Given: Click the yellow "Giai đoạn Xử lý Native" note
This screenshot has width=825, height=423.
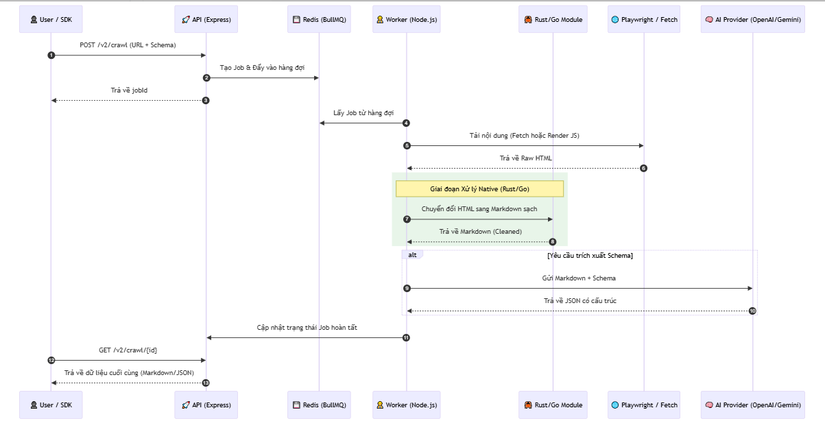Looking at the screenshot, I should [480, 188].
